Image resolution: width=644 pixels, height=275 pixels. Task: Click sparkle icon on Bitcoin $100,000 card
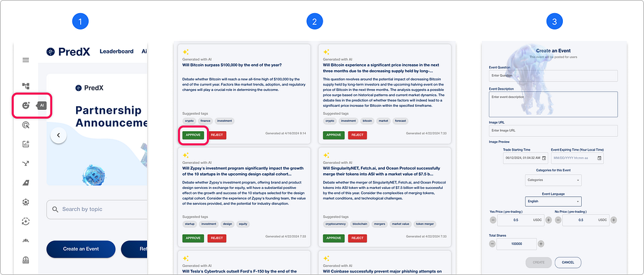[x=186, y=52]
